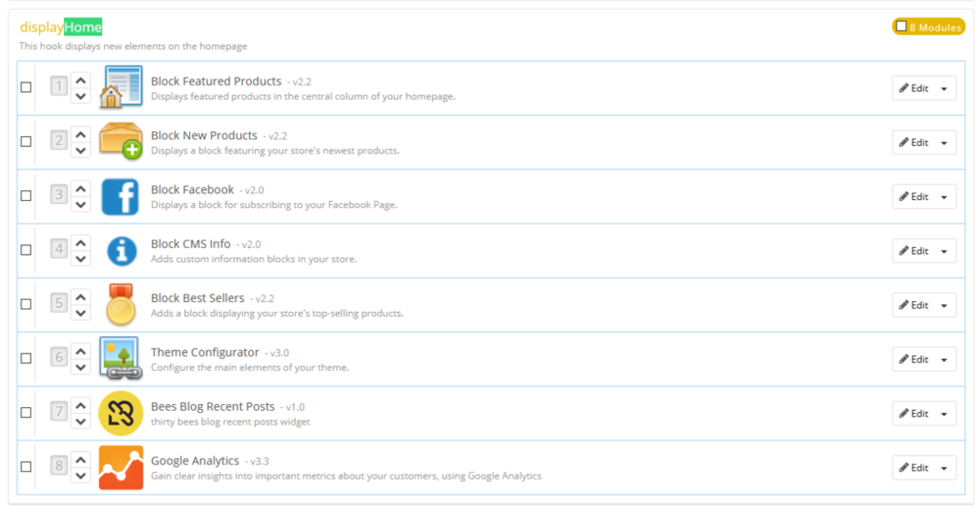Click the Bees Blog Recent Posts icon
The width and height of the screenshot is (980, 511).
pyautogui.click(x=122, y=413)
